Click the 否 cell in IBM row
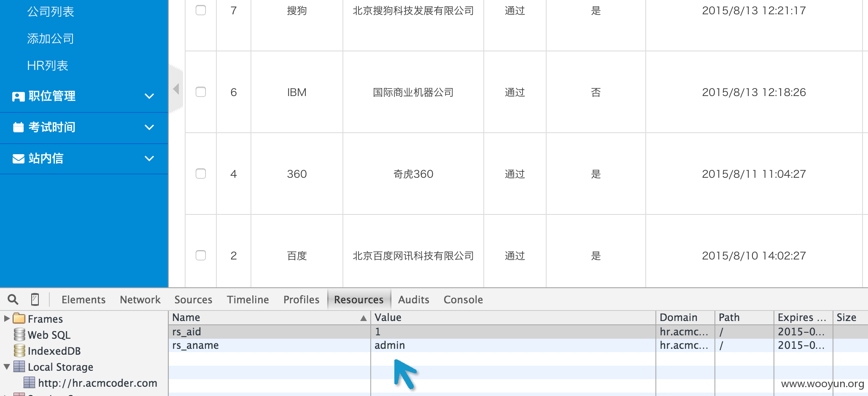This screenshot has width=868, height=396. tap(596, 92)
